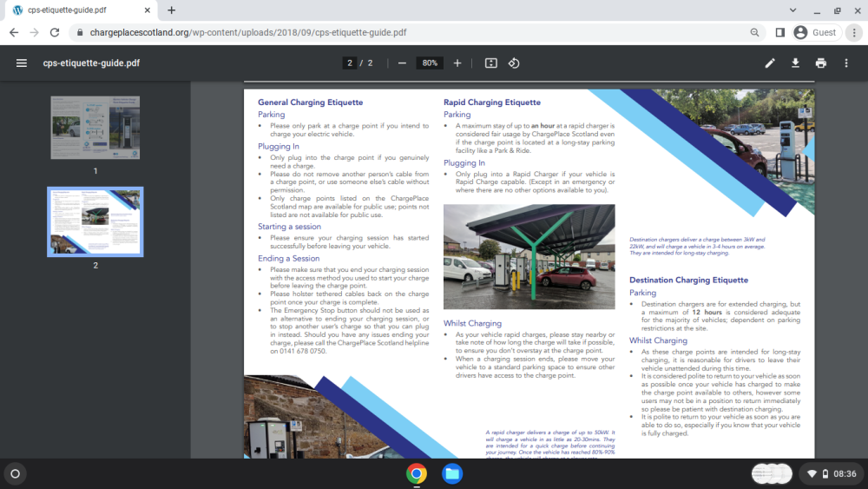Open a new browser tab

coord(172,10)
